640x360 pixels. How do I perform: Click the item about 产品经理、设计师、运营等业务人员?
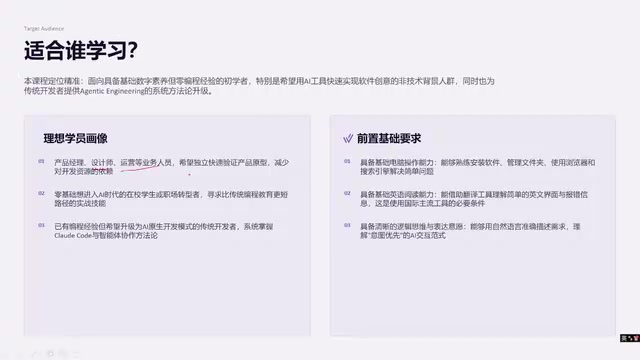pyautogui.click(x=171, y=167)
